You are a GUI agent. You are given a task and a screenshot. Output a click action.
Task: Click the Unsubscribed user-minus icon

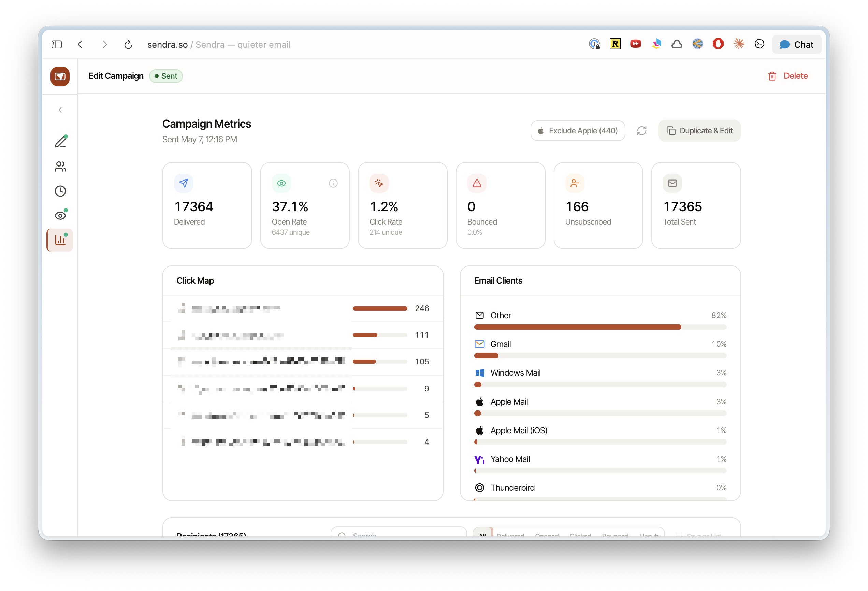[x=575, y=183]
